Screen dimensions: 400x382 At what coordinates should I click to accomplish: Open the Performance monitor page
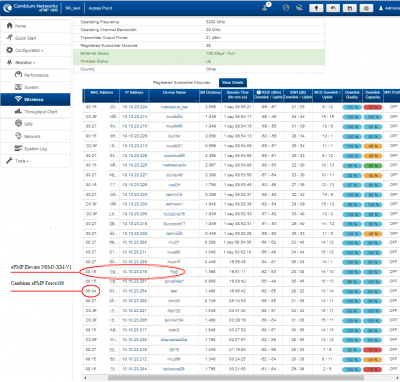[35, 75]
